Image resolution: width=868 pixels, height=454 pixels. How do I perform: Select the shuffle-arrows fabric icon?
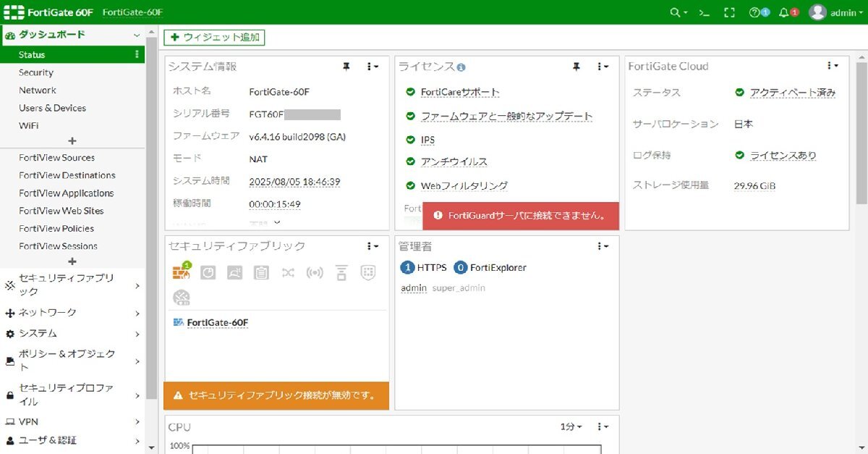pyautogui.click(x=288, y=272)
